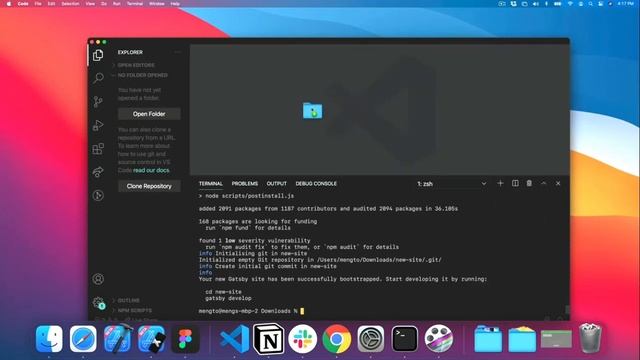Expand the Outline section
The height and width of the screenshot is (360, 640).
point(128,300)
